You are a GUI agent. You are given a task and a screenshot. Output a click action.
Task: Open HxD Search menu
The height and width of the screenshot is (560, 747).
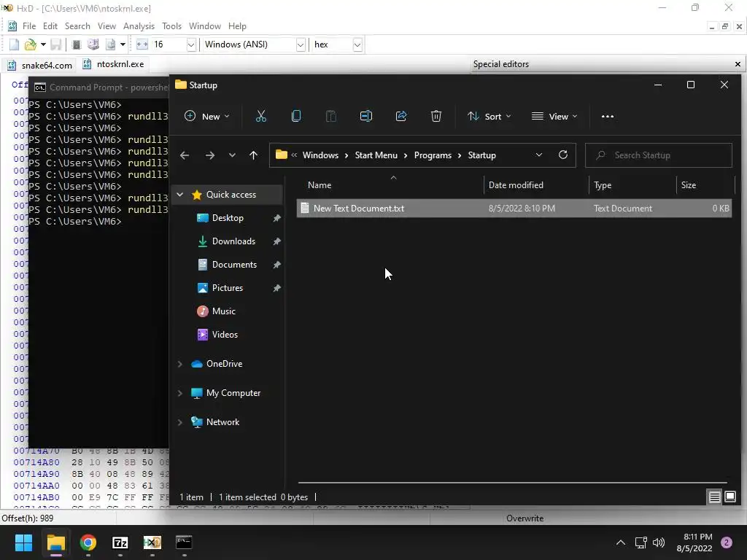point(77,26)
